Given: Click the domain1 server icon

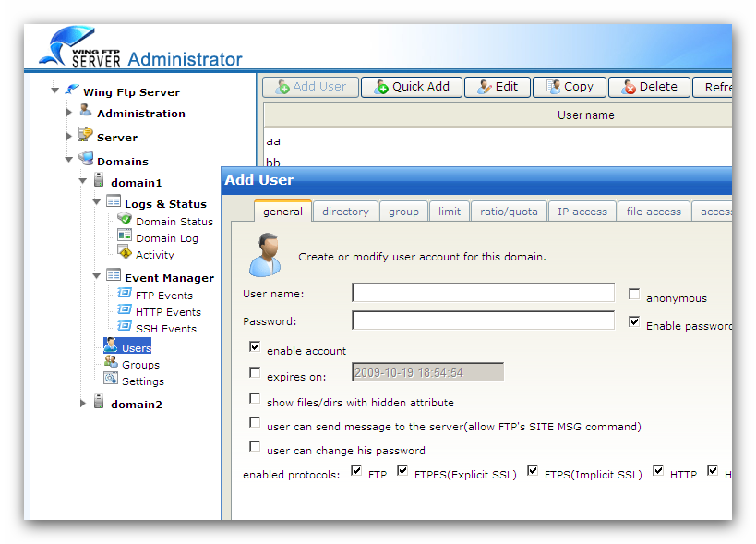Looking at the screenshot, I should click(x=99, y=180).
